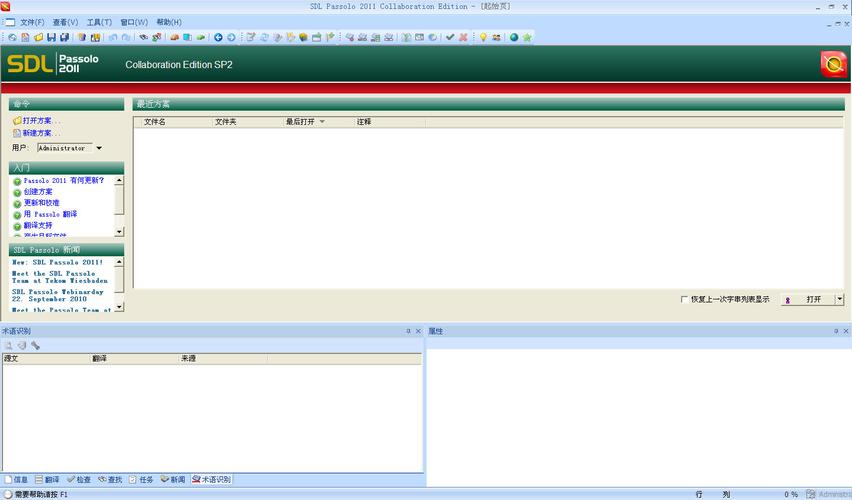Open the 创建方案 help link

pyautogui.click(x=38, y=192)
